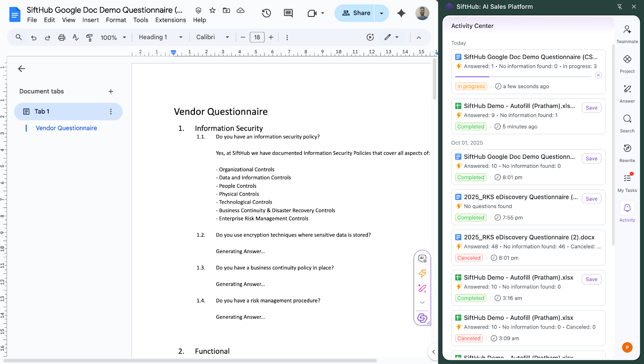Open the Calibri font dropdown
This screenshot has height=364, width=644.
click(213, 37)
